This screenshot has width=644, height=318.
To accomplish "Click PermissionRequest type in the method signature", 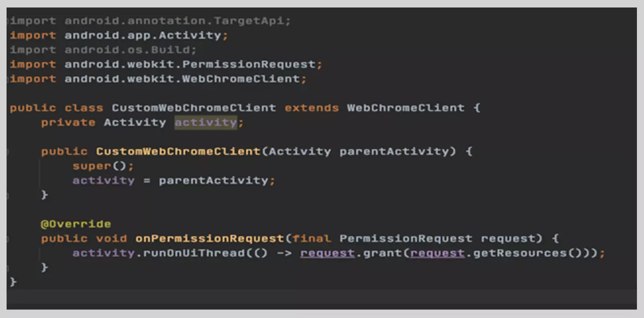I will (x=406, y=238).
